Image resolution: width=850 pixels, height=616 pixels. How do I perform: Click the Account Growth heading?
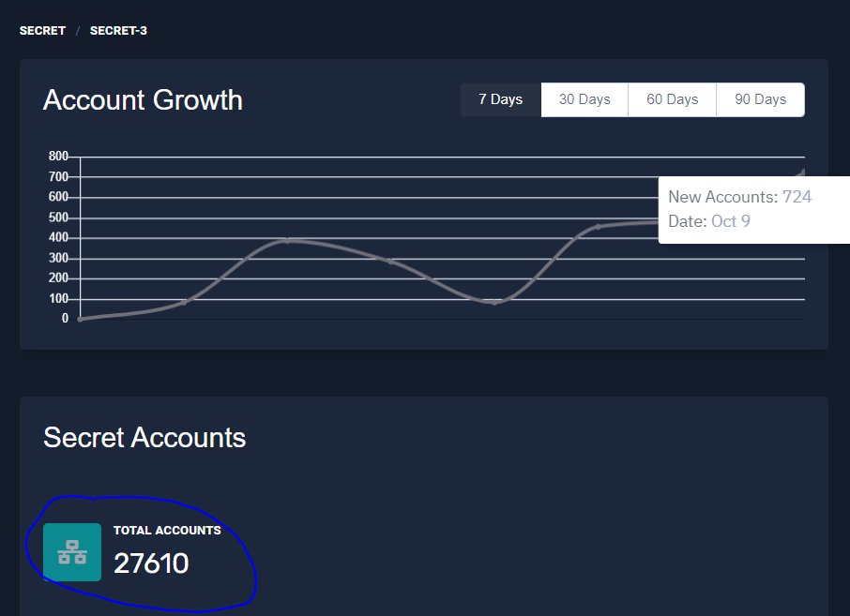pyautogui.click(x=143, y=100)
